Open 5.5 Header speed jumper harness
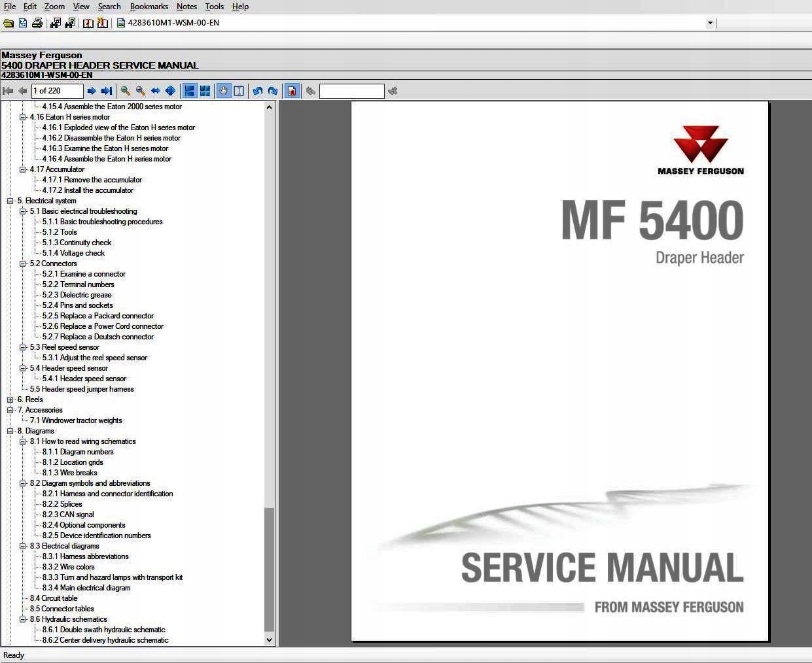This screenshot has width=812, height=663. click(82, 389)
